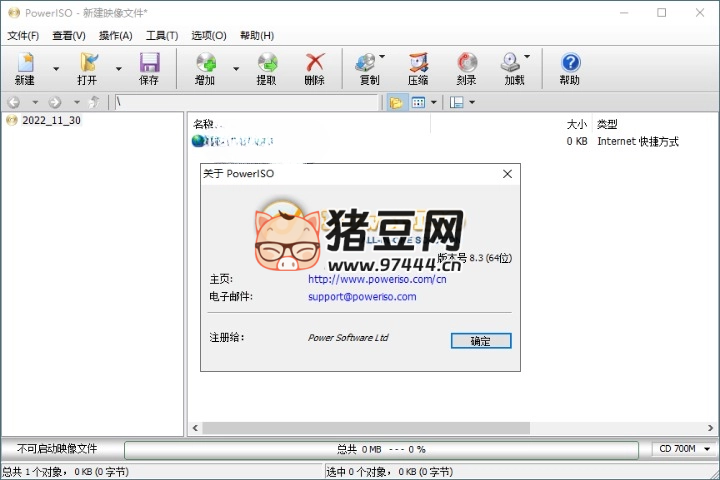This screenshot has width=720, height=480.
Task: Click the PowerISO title bar disc icon
Action: pos(14,13)
